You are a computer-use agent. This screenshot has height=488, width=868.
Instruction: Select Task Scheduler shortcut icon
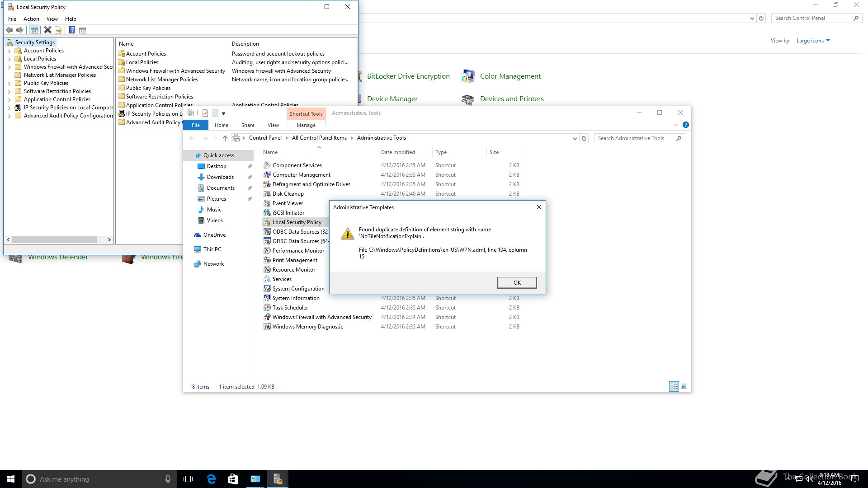(x=267, y=307)
